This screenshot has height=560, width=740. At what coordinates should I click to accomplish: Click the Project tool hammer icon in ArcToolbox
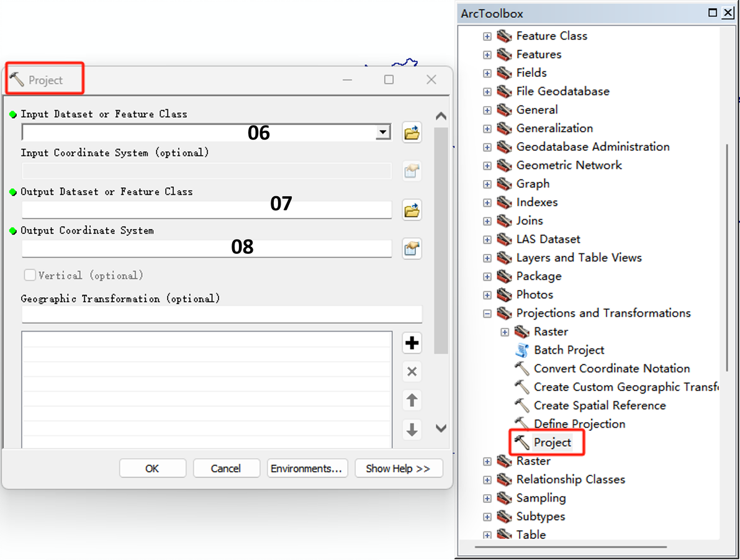click(521, 442)
